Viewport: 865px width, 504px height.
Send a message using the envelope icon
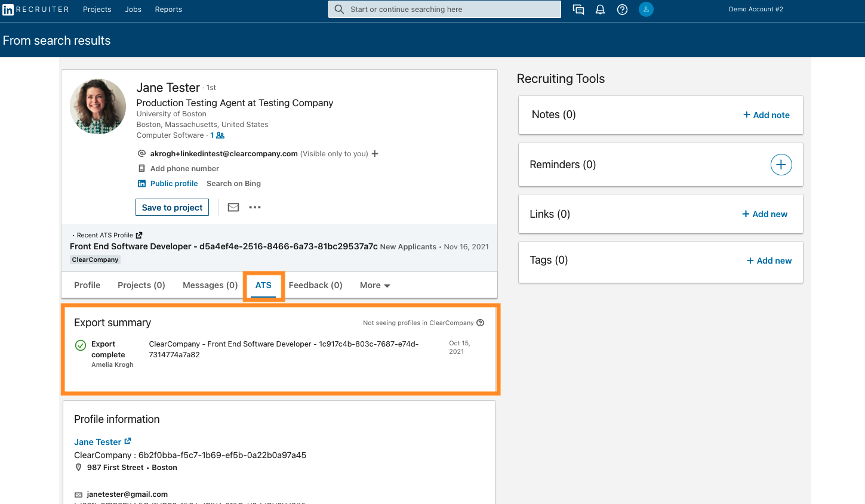233,208
